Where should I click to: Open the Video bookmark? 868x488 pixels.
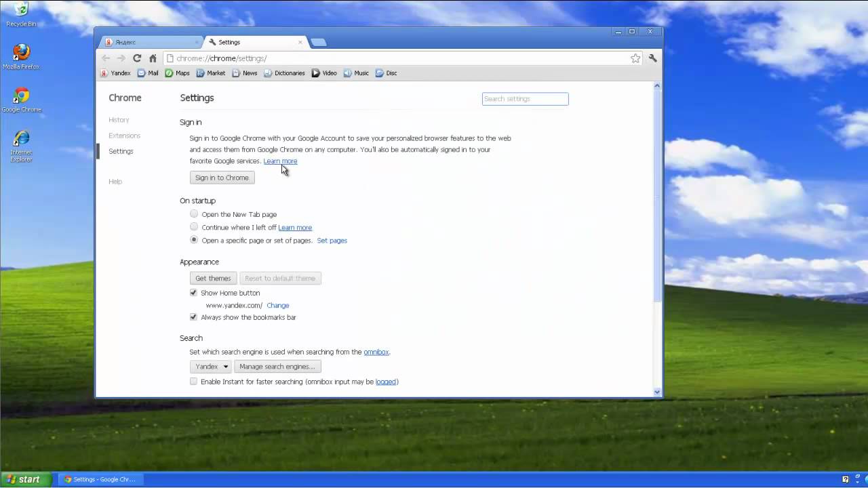point(324,73)
